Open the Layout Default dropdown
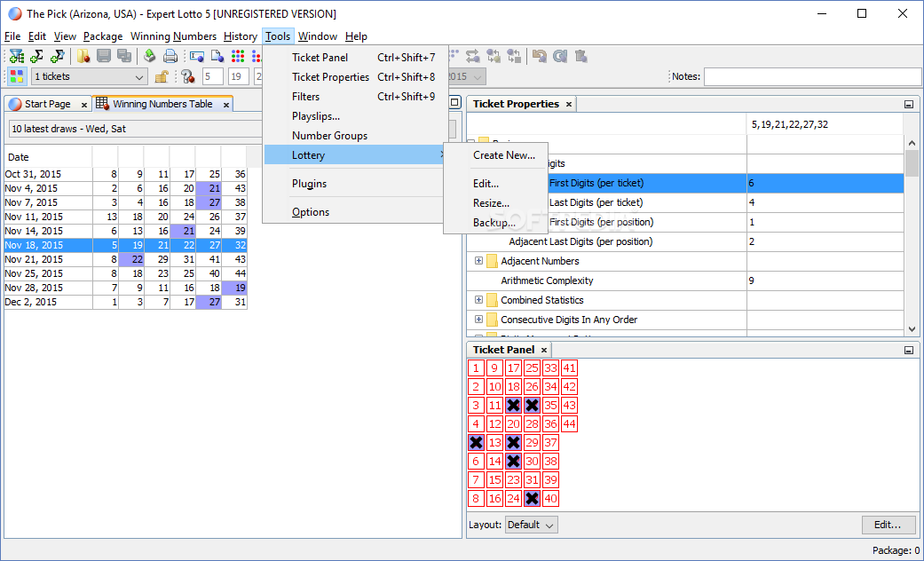 click(x=532, y=525)
